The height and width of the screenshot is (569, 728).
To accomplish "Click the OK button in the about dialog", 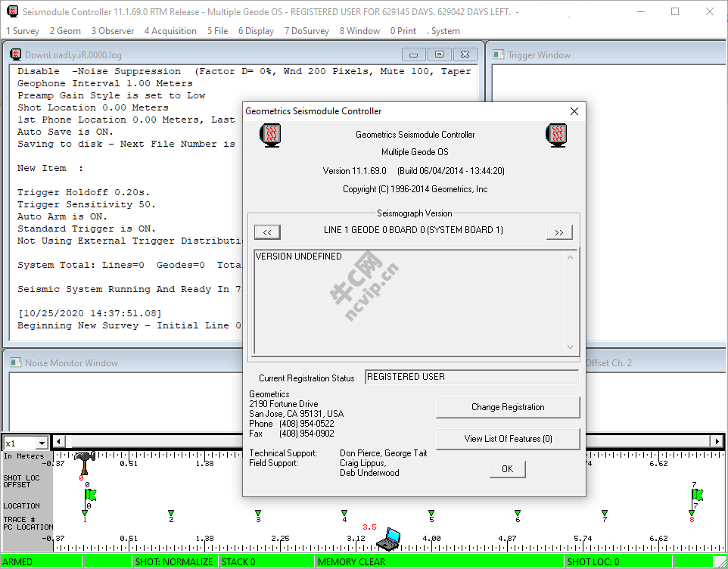I will point(508,469).
